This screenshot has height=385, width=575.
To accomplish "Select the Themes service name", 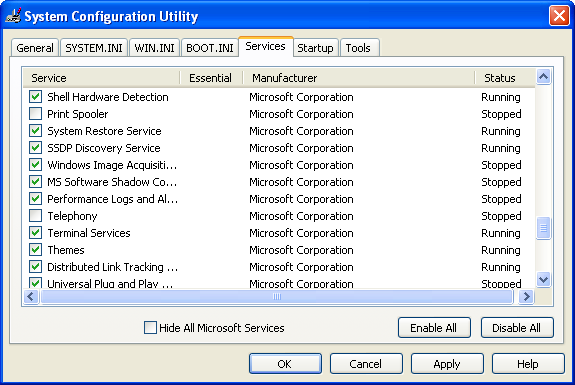I will (66, 250).
